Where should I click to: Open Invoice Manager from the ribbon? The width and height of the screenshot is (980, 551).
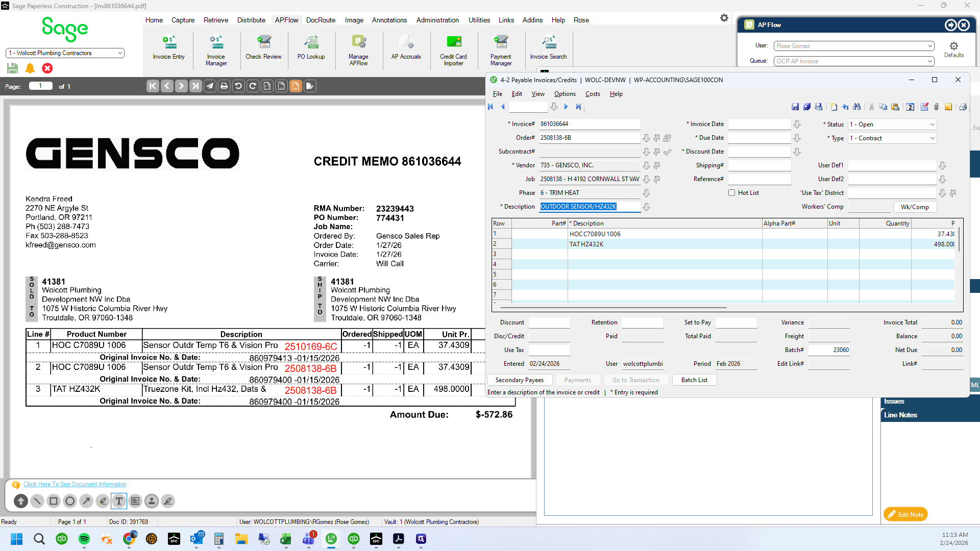(216, 51)
